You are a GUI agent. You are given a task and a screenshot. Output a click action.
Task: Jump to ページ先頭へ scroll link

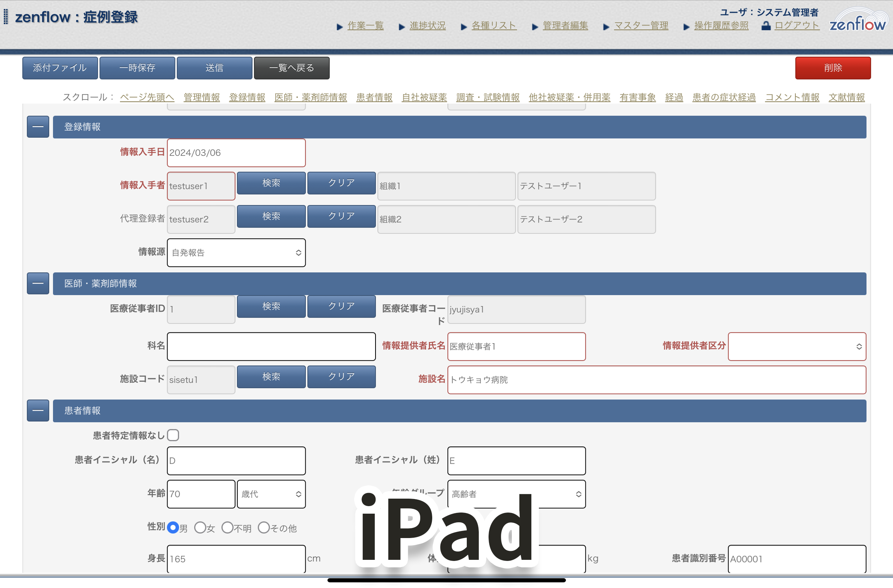point(147,97)
